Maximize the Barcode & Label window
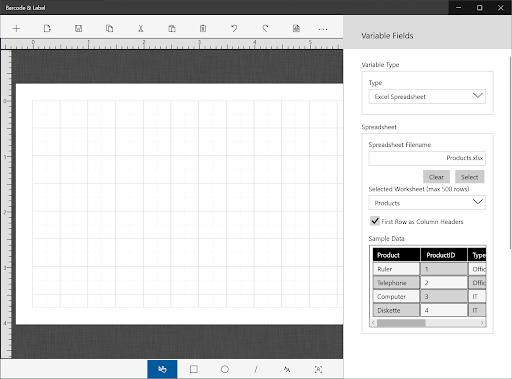This screenshot has width=512, height=379. [480, 7]
